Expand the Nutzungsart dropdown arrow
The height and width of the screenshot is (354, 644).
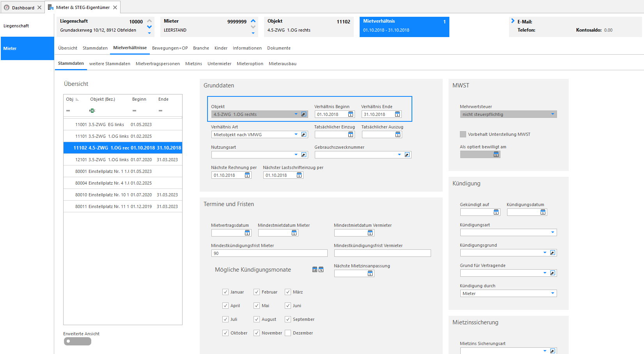tap(296, 155)
